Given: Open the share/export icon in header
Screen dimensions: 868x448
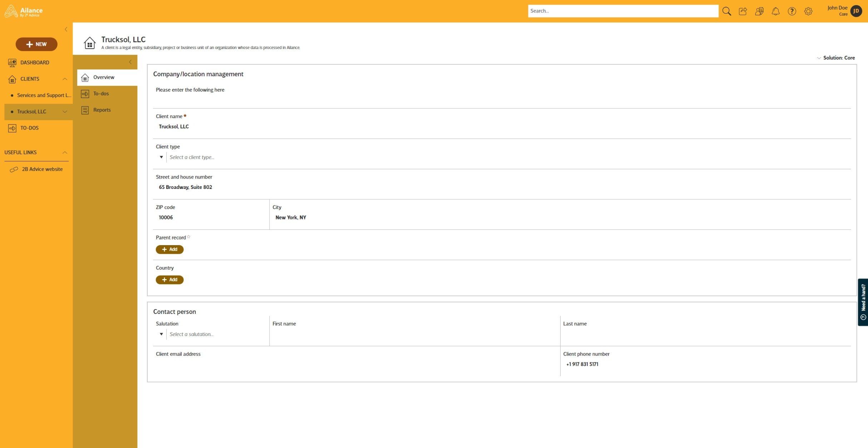Looking at the screenshot, I should pos(743,11).
